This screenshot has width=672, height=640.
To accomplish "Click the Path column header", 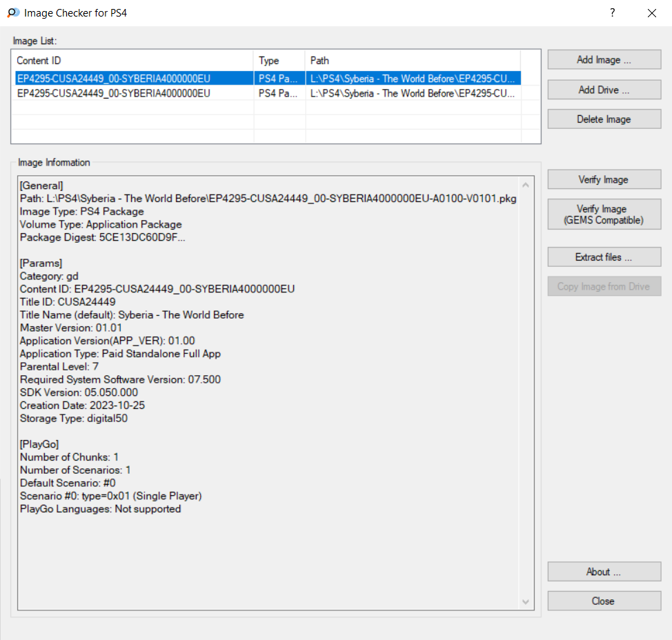I will point(413,61).
